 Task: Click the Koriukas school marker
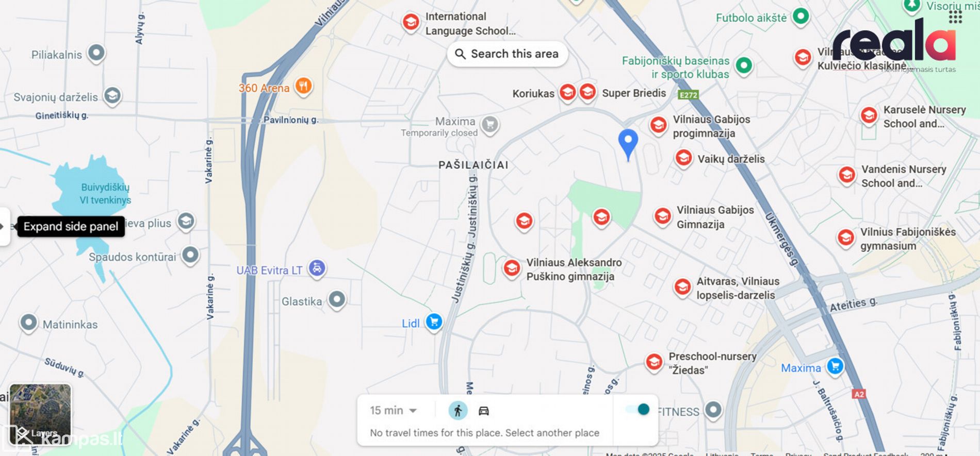coord(567,93)
